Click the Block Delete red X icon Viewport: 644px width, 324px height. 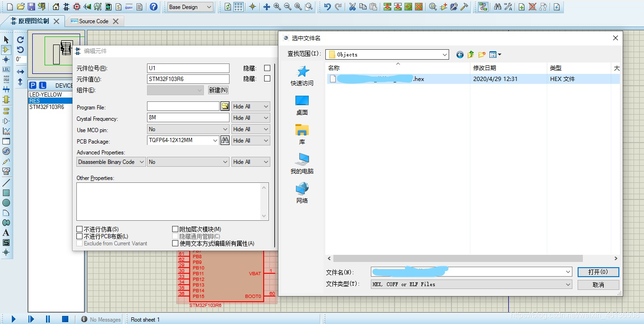419,7
